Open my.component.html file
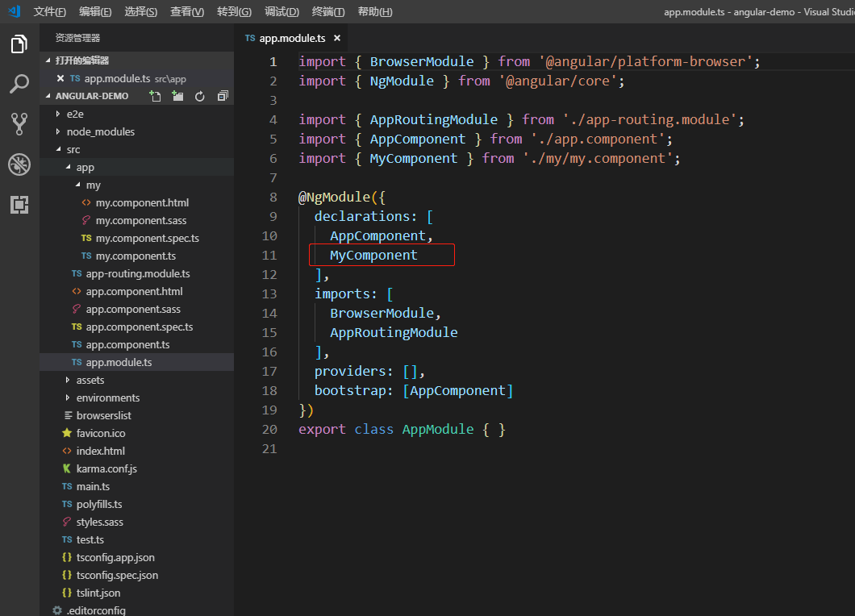The height and width of the screenshot is (616, 855). 137,203
